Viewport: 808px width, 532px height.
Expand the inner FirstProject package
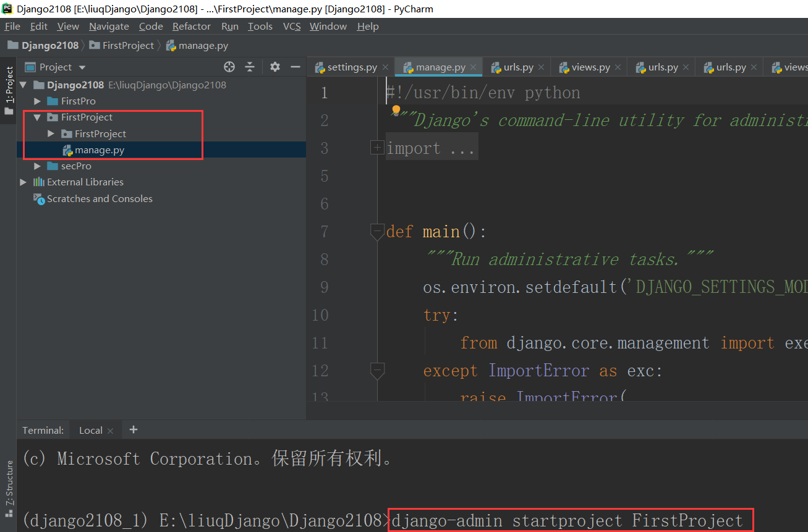point(51,133)
